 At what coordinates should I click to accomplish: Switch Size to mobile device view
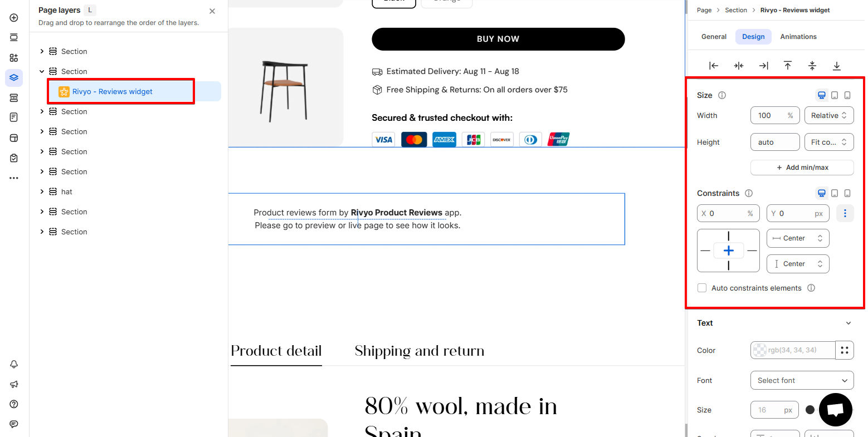[x=847, y=95]
